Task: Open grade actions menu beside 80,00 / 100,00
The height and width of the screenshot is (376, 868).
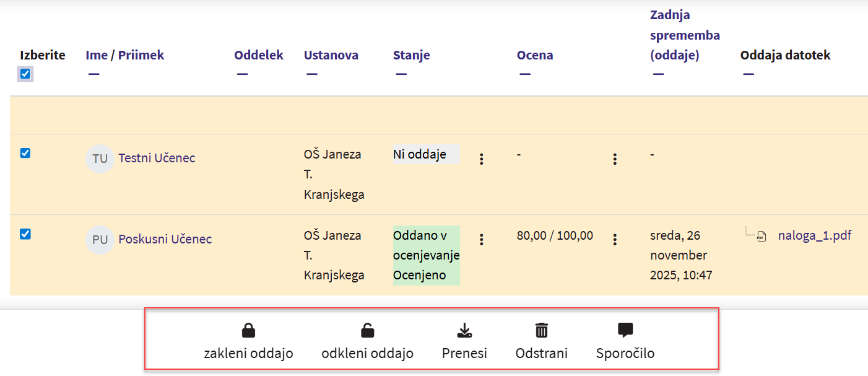Action: pos(614,240)
